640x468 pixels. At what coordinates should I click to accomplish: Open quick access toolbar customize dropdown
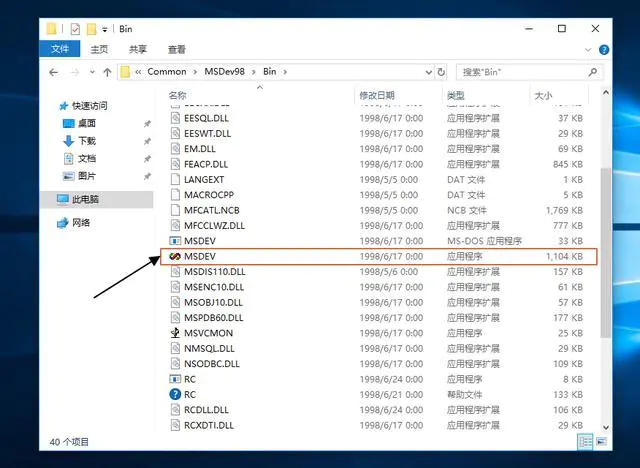point(105,29)
